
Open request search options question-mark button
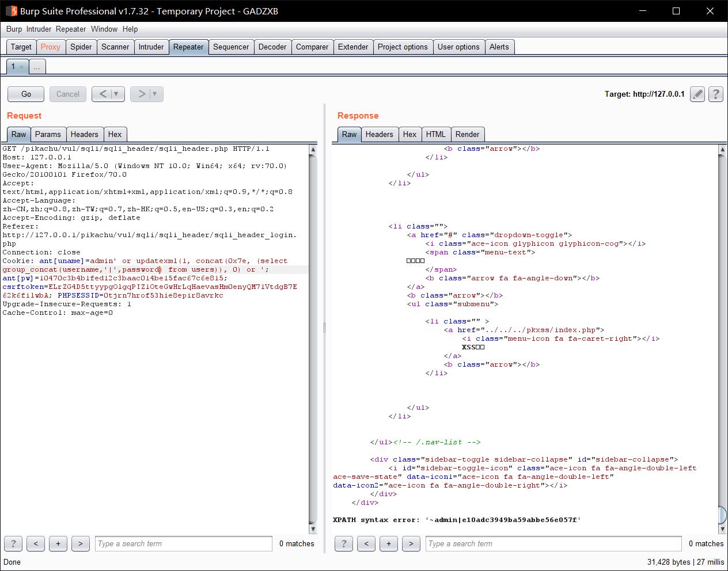click(x=13, y=543)
